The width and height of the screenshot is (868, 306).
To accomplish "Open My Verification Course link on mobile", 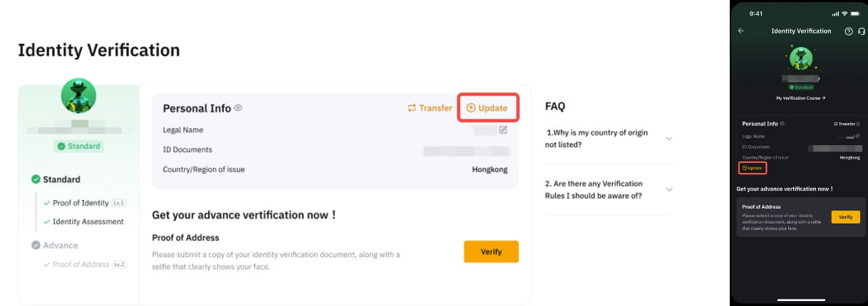I will (x=800, y=97).
